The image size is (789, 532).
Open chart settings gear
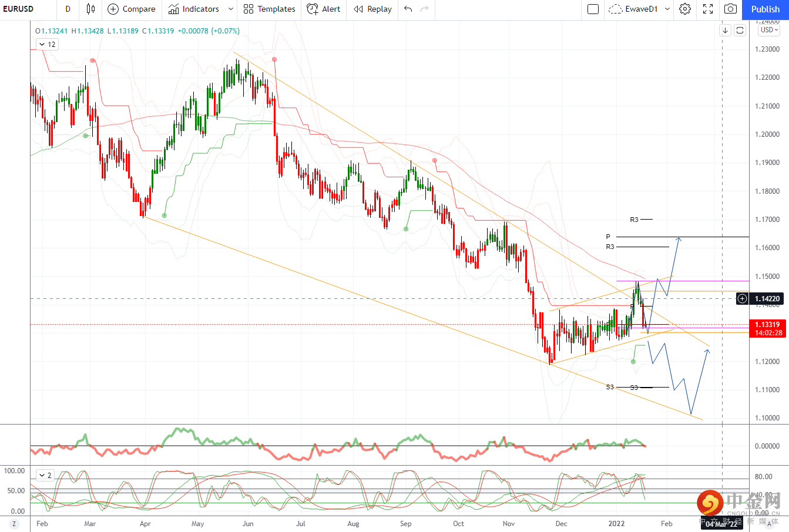tap(685, 9)
